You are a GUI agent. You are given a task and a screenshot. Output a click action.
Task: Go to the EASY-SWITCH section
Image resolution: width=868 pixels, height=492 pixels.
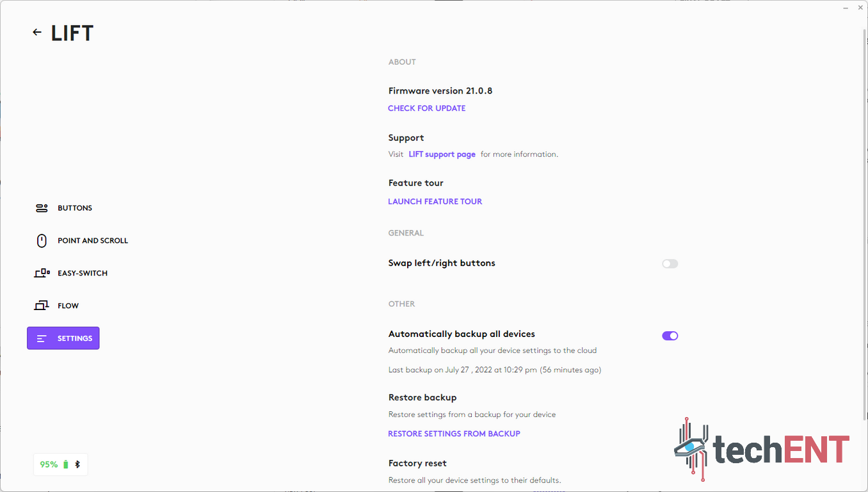tap(83, 274)
